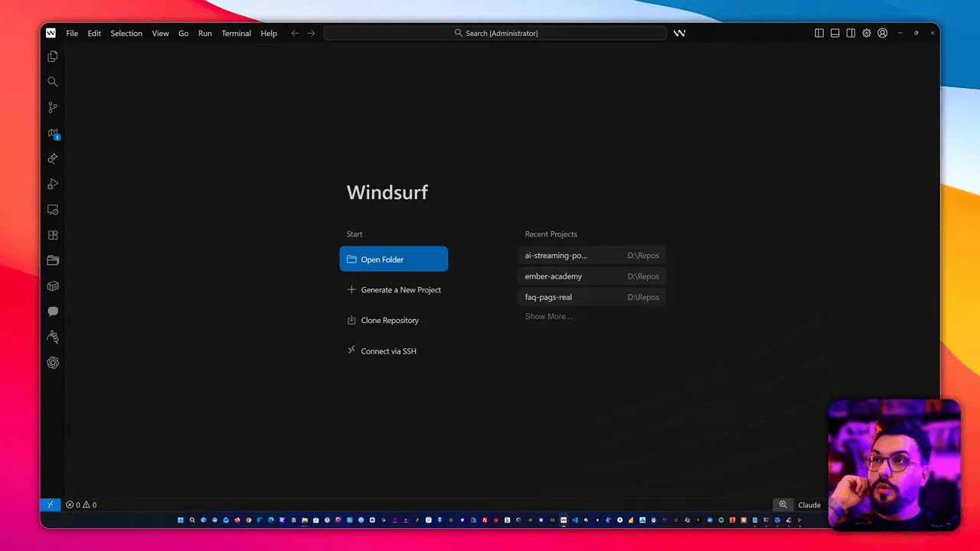Expand Show More recent projects
980x551 pixels.
click(x=548, y=316)
